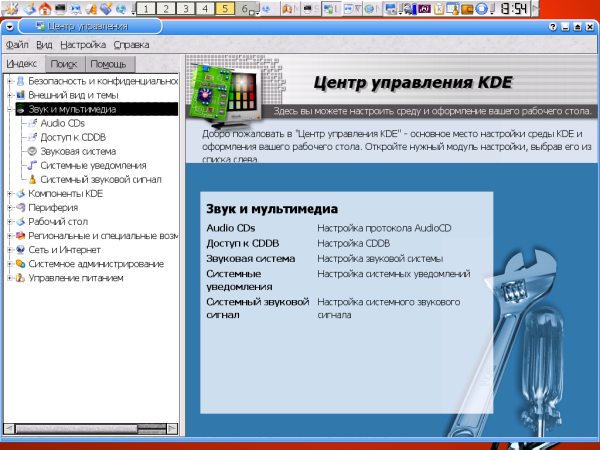
Task: Click the Системный звуковой сигнал bell icon
Action: click(x=33, y=179)
